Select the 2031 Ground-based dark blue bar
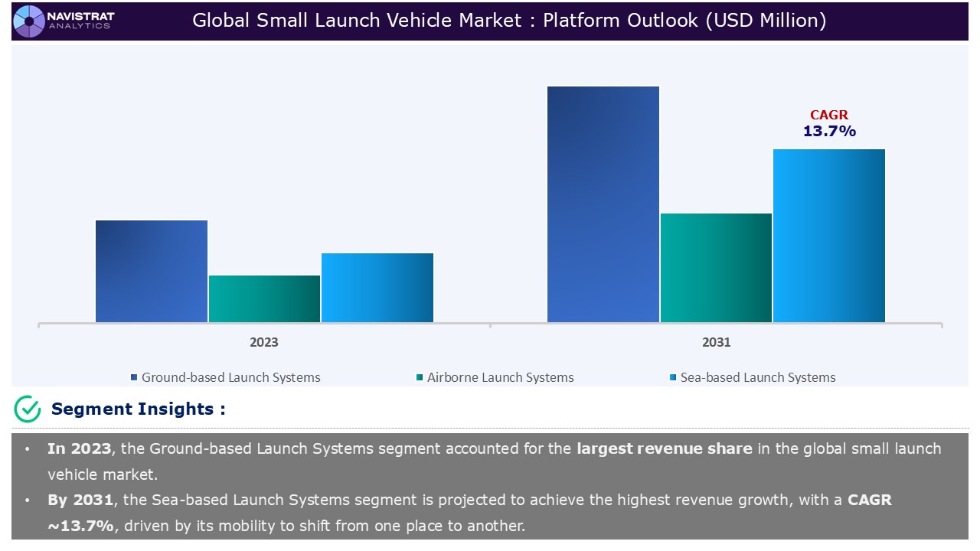This screenshot has width=980, height=551. click(603, 204)
